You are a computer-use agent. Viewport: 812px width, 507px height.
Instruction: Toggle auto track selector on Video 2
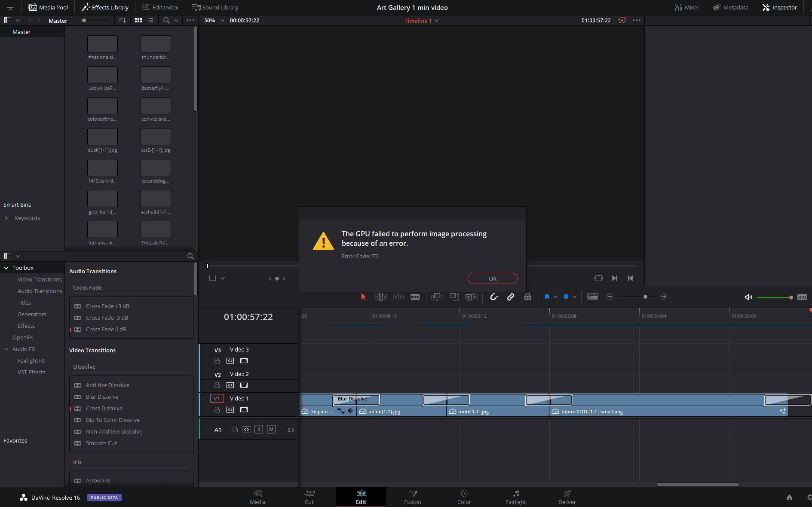pyautogui.click(x=230, y=385)
